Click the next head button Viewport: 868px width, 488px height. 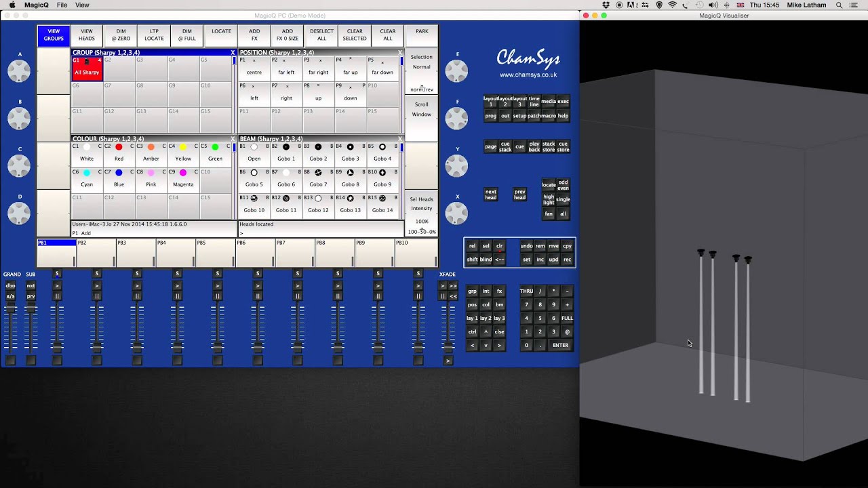click(490, 193)
